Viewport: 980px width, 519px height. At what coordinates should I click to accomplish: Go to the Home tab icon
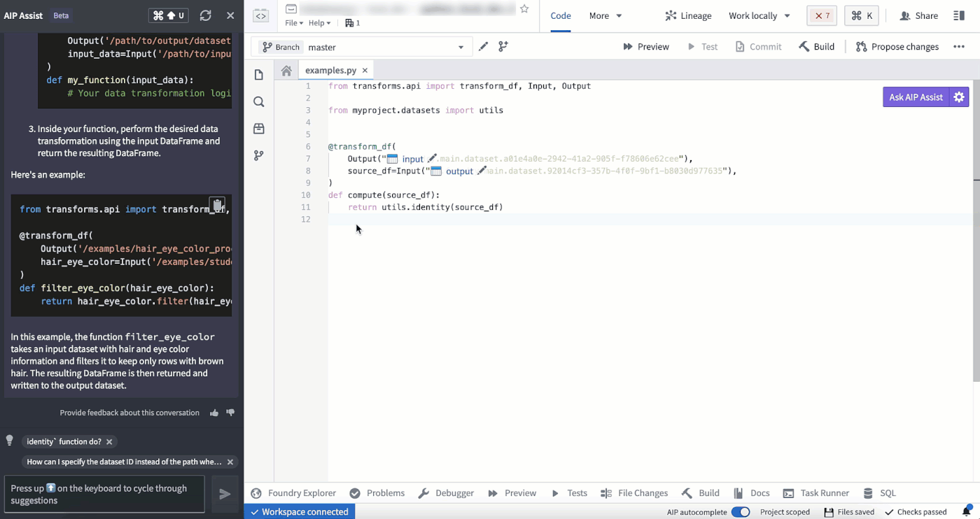coord(286,71)
